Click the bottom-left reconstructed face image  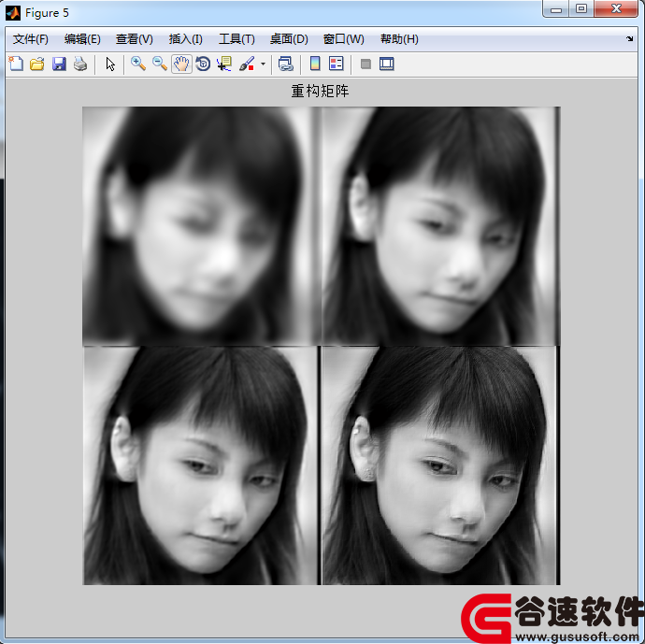200,465
